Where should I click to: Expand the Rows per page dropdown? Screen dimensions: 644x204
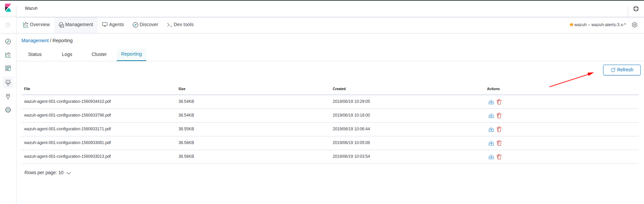48,173
